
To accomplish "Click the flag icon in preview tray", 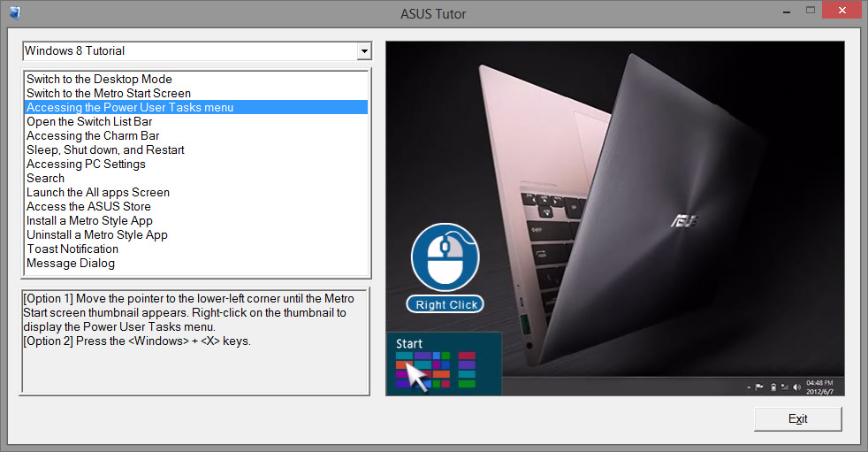I will pos(759,387).
